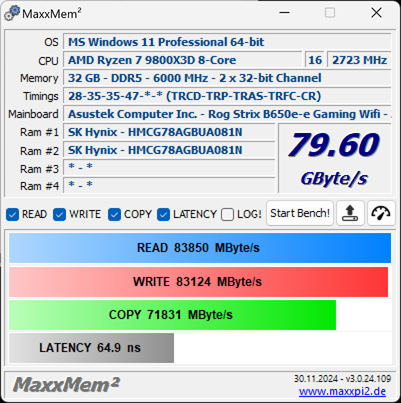Toggle the WRITE checkbox

(60, 215)
